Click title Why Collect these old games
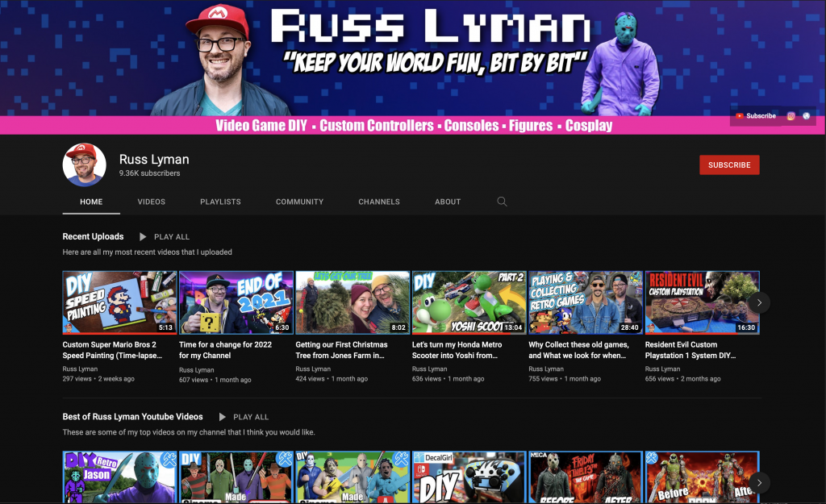 click(x=578, y=350)
